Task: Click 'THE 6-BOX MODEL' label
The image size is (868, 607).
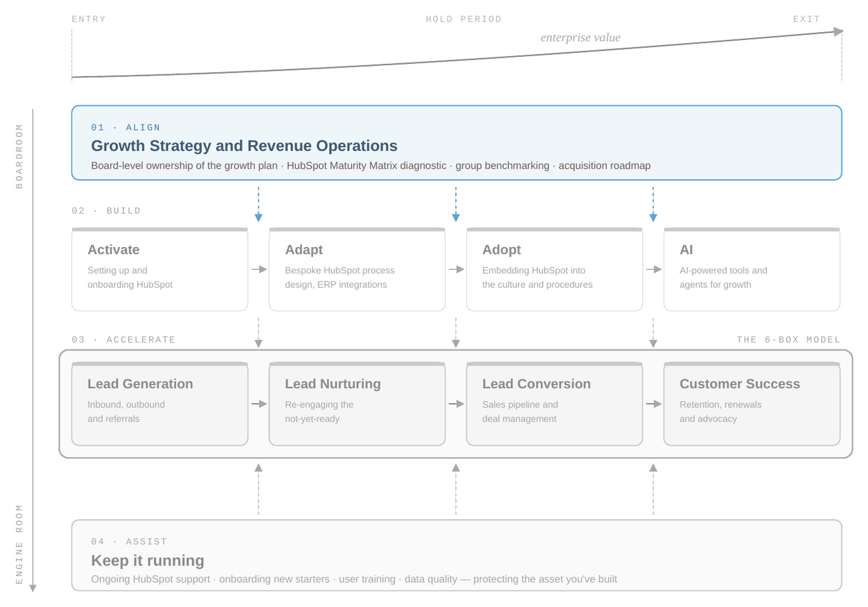Action: (788, 340)
